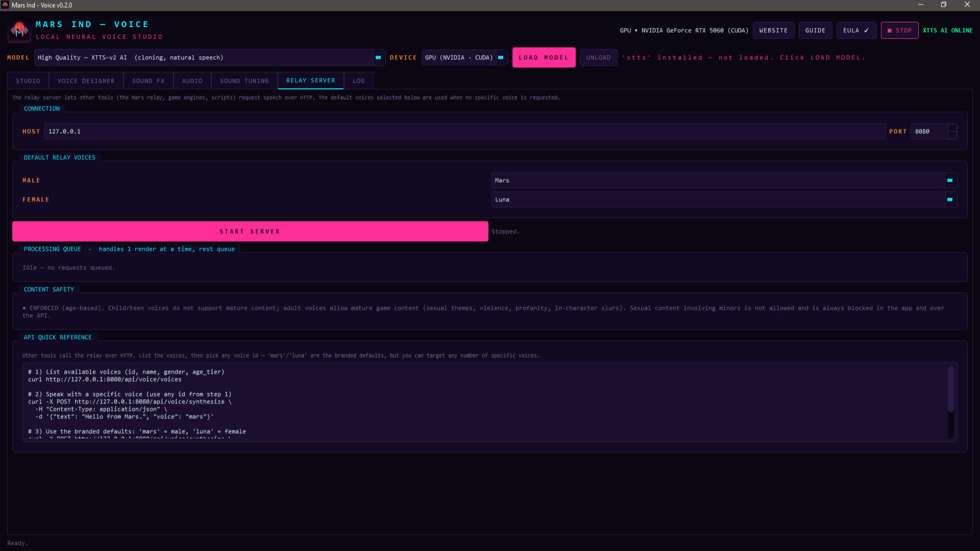This screenshot has width=980, height=551.
Task: Open the Sound Tuning tab
Action: tap(244, 81)
